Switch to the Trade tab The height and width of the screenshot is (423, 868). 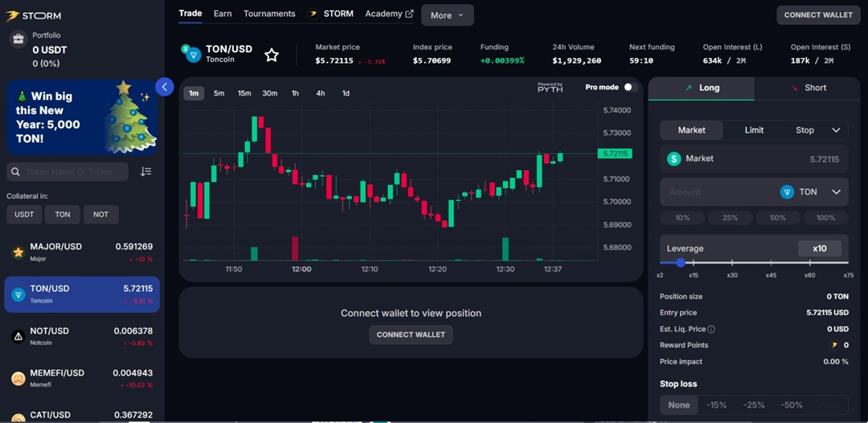pyautogui.click(x=190, y=14)
